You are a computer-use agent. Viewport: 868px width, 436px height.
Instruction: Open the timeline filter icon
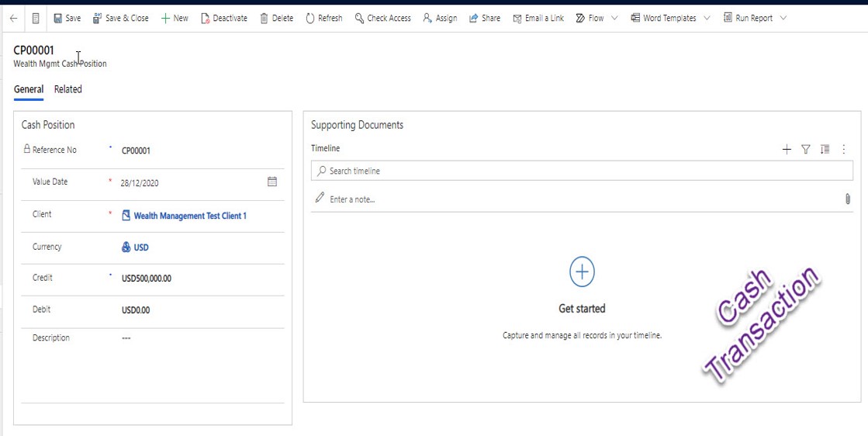tap(806, 149)
